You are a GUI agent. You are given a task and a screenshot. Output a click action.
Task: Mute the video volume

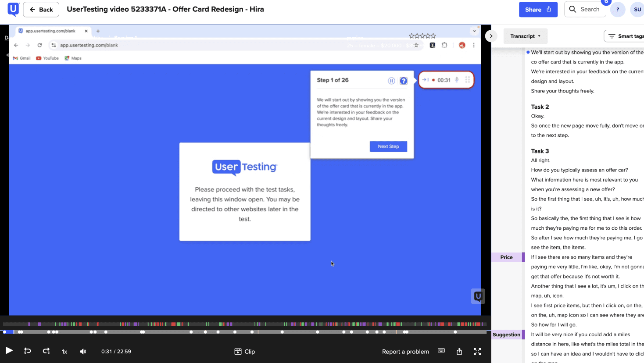[83, 351]
